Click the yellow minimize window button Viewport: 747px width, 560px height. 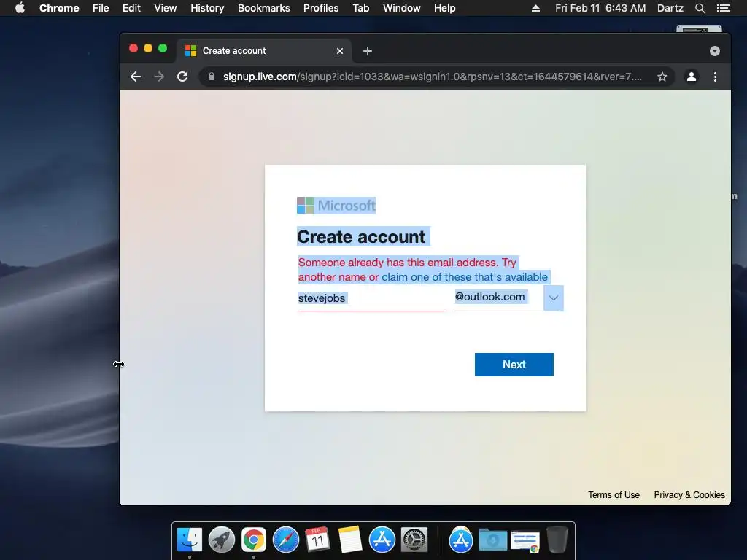pos(148,48)
